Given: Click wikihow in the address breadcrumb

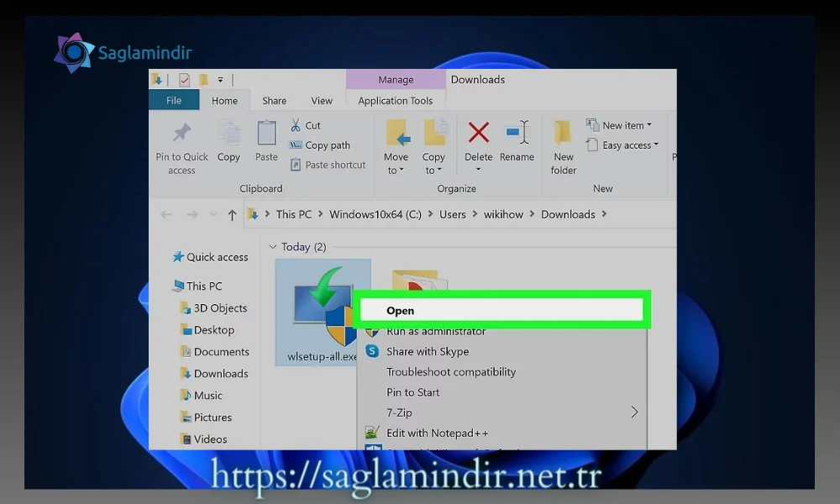Looking at the screenshot, I should pyautogui.click(x=503, y=214).
